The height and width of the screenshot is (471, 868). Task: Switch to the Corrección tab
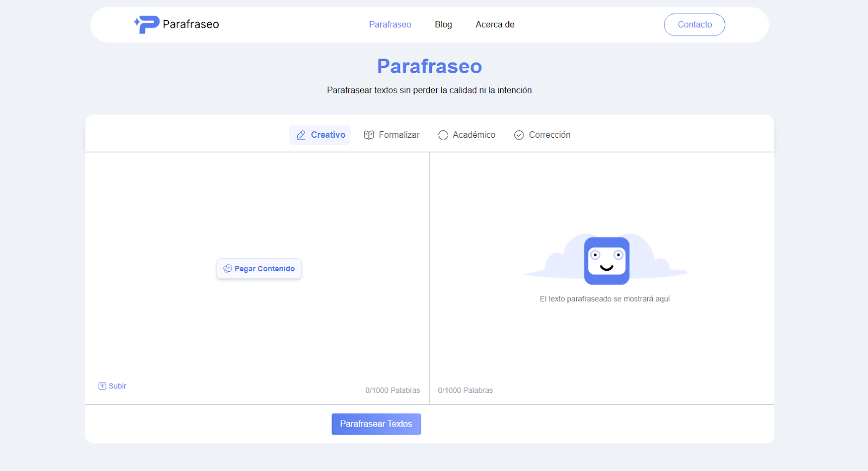pos(542,135)
